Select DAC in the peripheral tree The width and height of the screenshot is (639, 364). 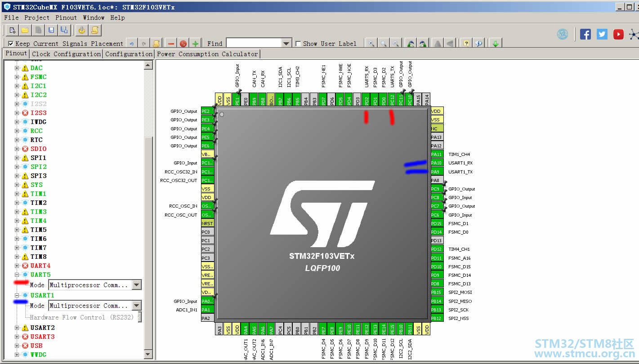36,68
